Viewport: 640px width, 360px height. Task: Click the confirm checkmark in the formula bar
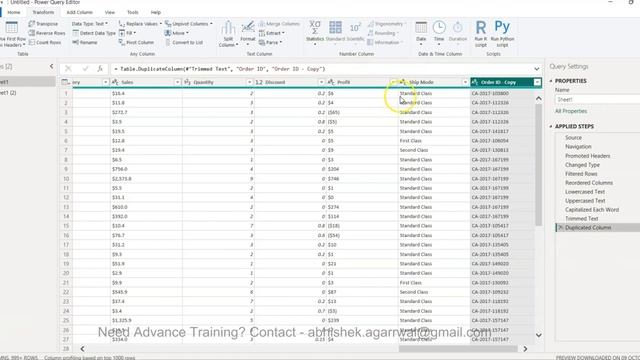coord(85,69)
